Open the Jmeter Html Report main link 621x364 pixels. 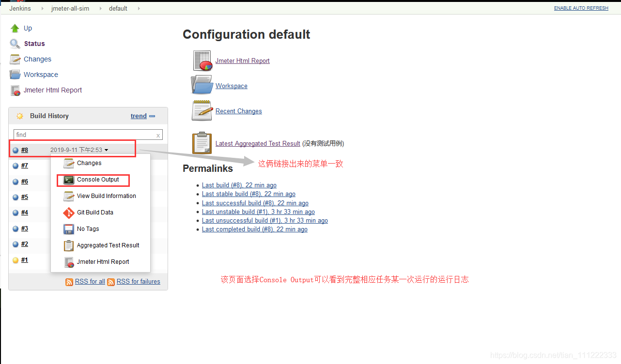243,61
